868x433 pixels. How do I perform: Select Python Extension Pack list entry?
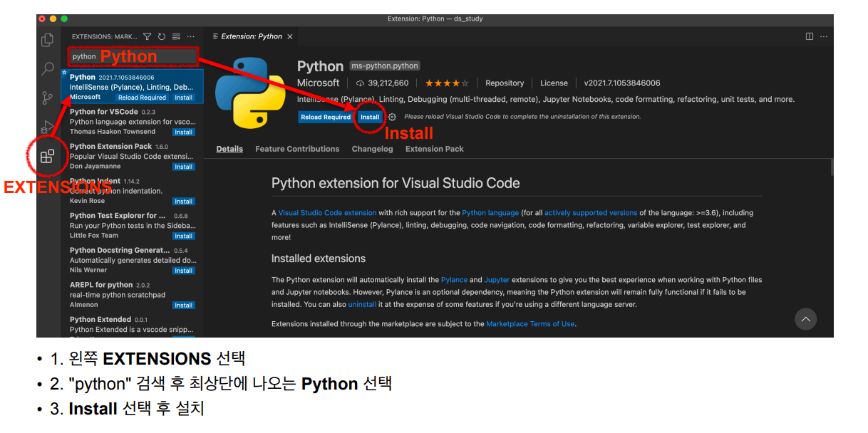tap(133, 155)
